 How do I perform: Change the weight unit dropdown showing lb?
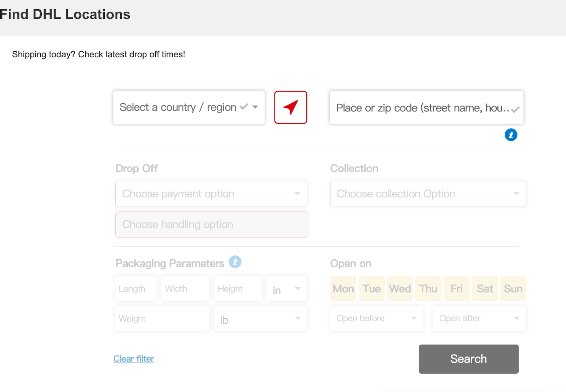[x=260, y=319]
